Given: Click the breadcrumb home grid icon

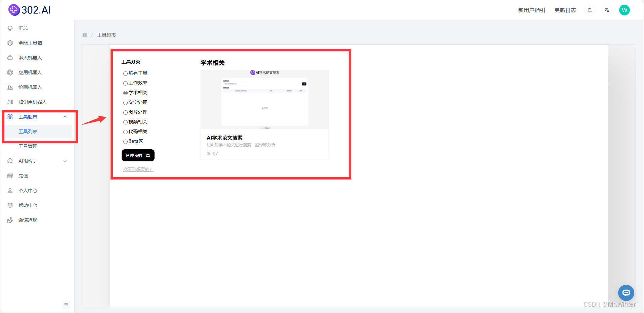Looking at the screenshot, I should tap(85, 35).
